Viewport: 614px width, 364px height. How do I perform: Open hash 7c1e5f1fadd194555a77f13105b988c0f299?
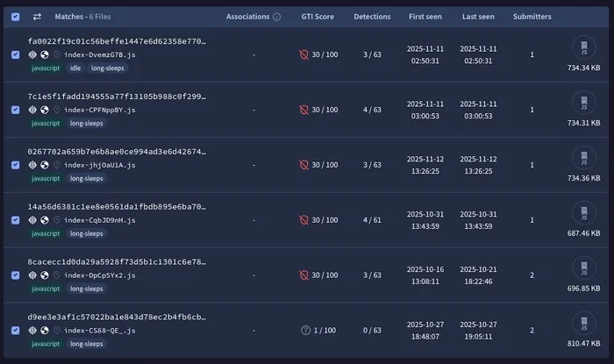(x=117, y=96)
